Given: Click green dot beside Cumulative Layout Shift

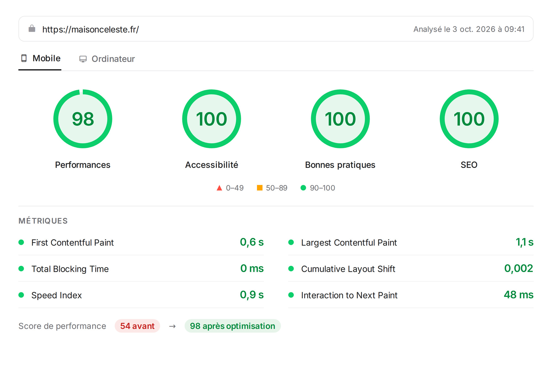Looking at the screenshot, I should point(291,269).
